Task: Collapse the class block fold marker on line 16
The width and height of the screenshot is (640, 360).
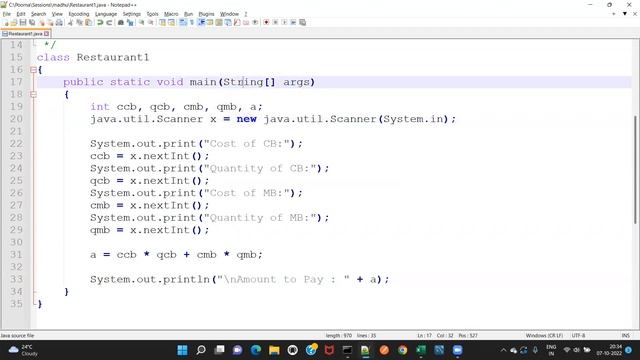Action: pos(33,70)
